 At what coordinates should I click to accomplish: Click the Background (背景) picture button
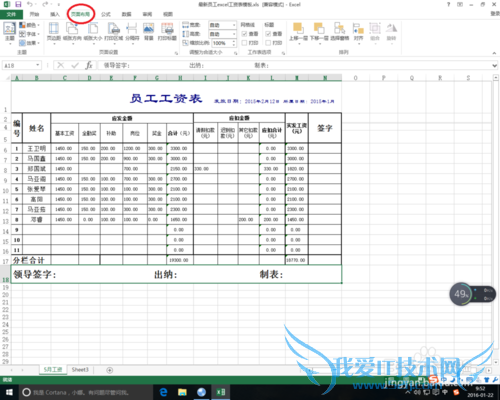[x=148, y=32]
